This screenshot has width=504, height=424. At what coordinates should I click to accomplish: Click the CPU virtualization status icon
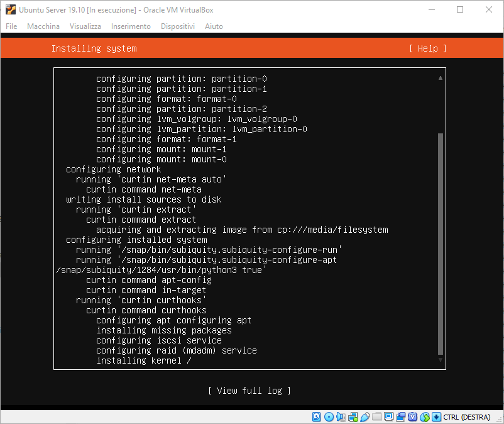pos(413,417)
